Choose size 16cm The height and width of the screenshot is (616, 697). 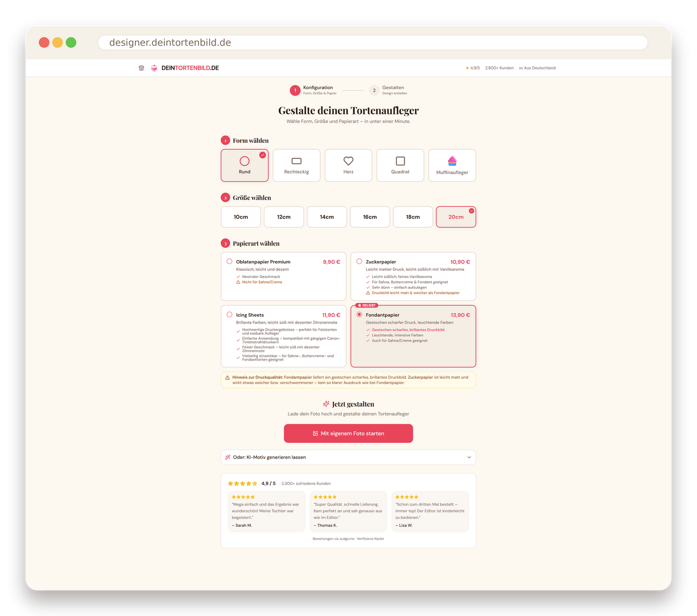[370, 217]
